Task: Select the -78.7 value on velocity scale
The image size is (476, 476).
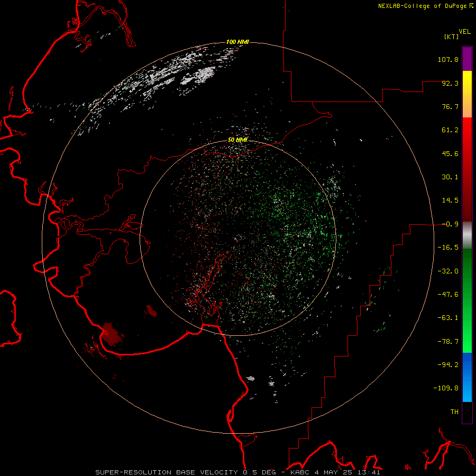Action: (448, 342)
